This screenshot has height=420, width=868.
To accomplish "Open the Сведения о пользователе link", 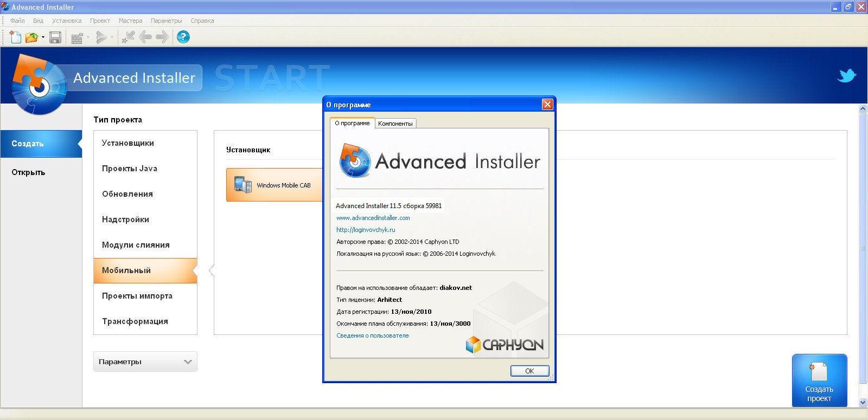I will tap(372, 335).
